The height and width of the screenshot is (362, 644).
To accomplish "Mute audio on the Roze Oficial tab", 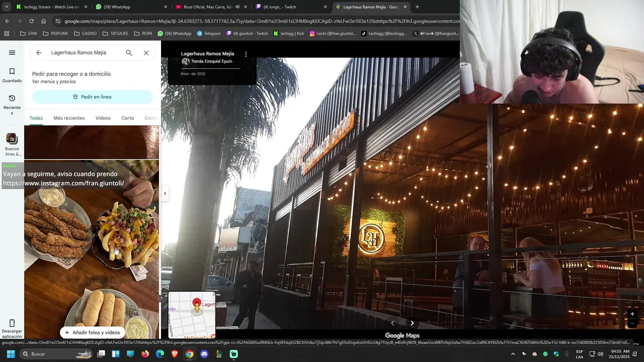I will [237, 7].
